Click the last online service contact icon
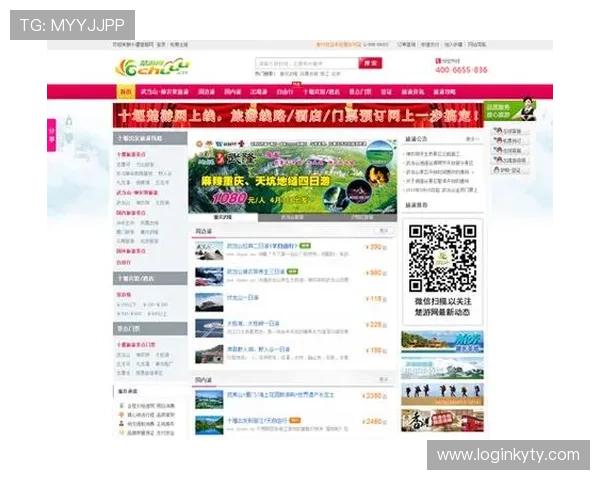Image resolution: width=600 pixels, height=480 pixels. [497, 170]
